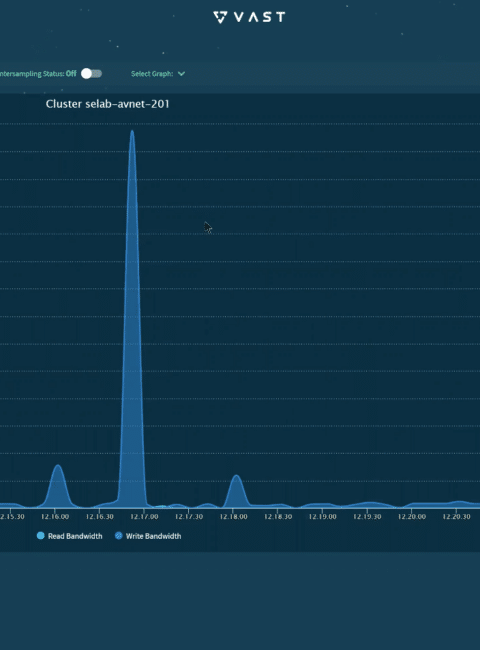
Task: Toggle Read Bandwidth legend series
Action: [70, 536]
